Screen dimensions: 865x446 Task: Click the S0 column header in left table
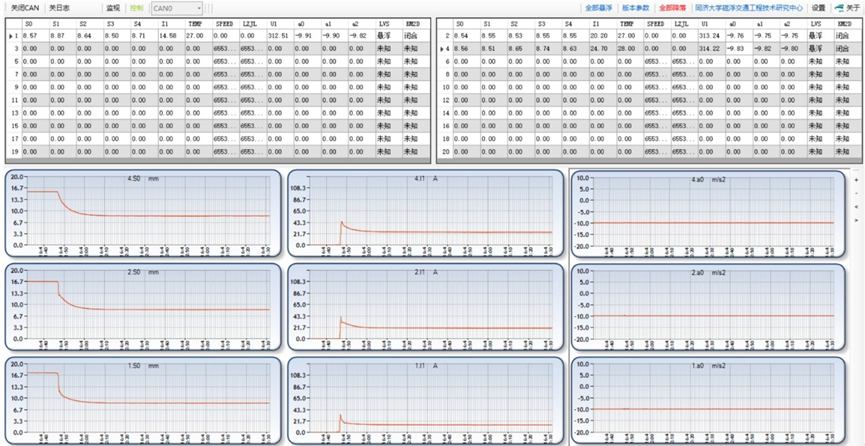click(35, 24)
